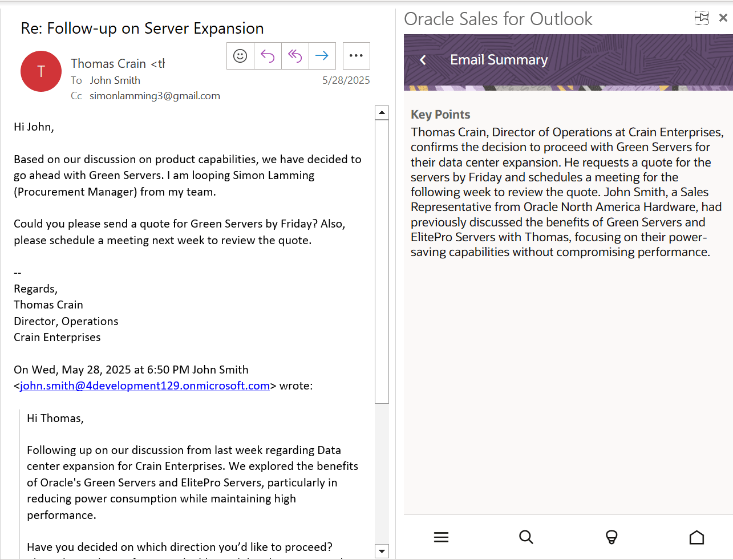The image size is (733, 560).
Task: Open search in Oracle Sales pane
Action: coord(526,537)
